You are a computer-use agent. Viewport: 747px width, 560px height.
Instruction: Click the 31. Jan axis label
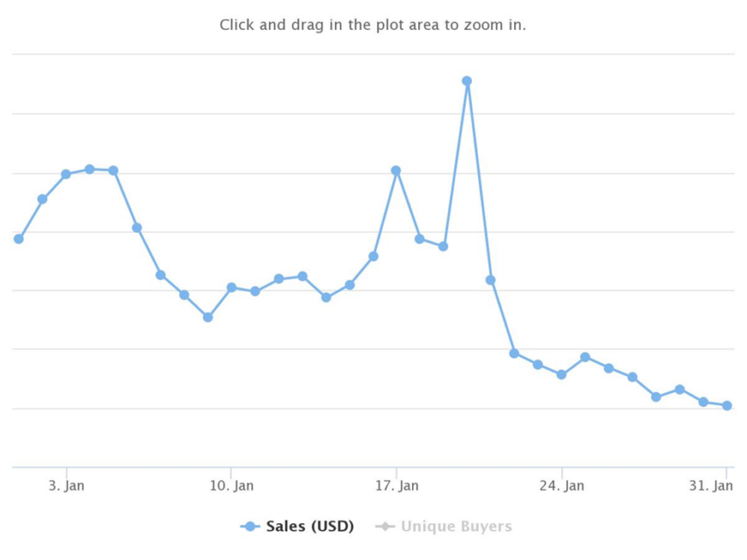tap(711, 485)
